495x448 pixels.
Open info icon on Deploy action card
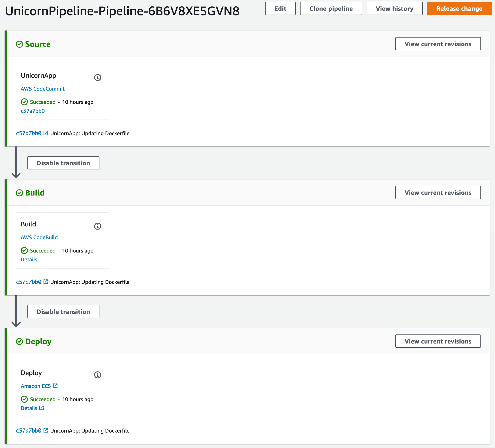97,375
